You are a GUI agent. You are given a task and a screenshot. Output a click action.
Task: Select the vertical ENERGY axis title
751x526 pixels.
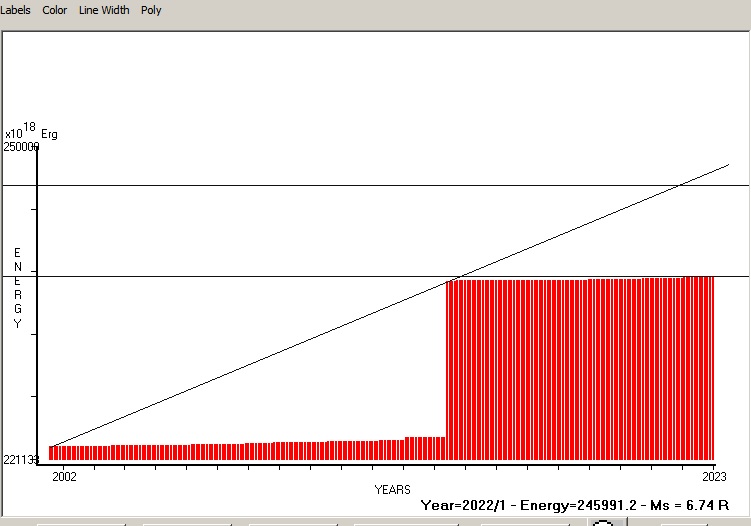17,288
